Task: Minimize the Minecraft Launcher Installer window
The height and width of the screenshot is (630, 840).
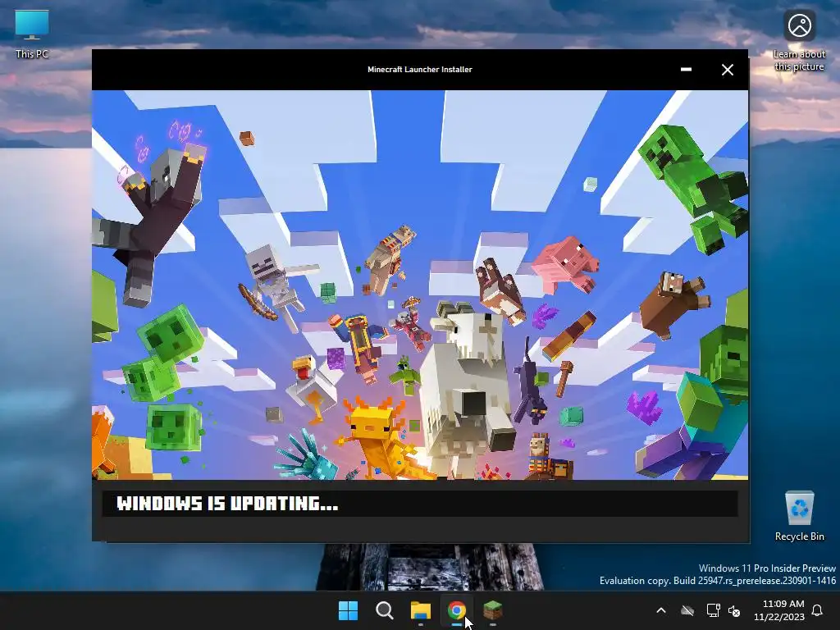Action: click(686, 70)
